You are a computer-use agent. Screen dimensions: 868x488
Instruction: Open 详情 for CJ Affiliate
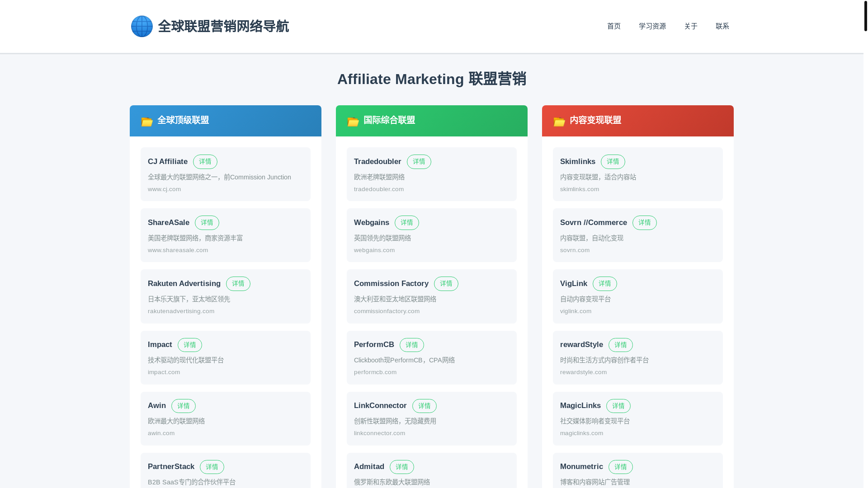point(205,162)
